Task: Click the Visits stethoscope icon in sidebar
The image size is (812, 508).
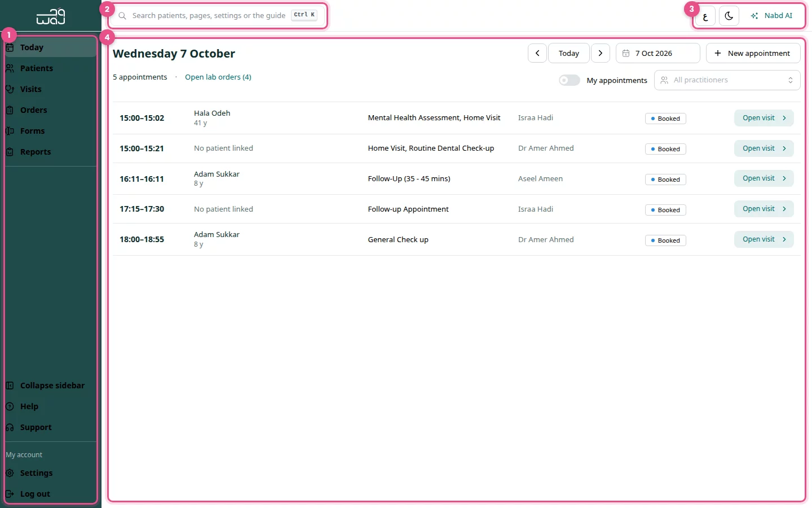Action: [x=10, y=89]
